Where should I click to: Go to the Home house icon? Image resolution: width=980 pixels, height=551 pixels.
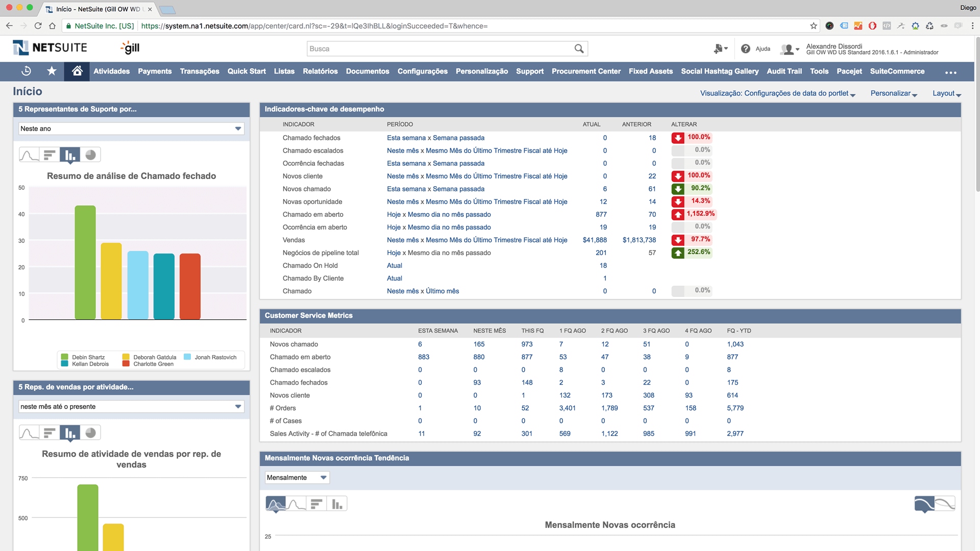(x=77, y=71)
